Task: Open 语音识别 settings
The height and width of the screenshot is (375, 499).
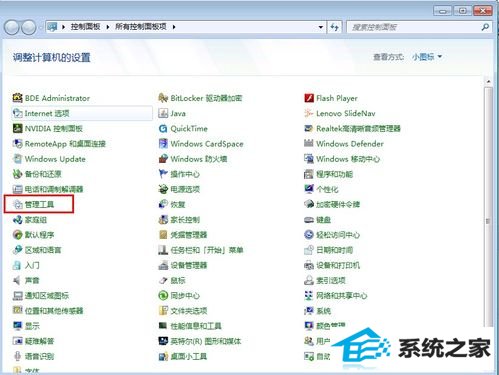Action: coord(33,356)
